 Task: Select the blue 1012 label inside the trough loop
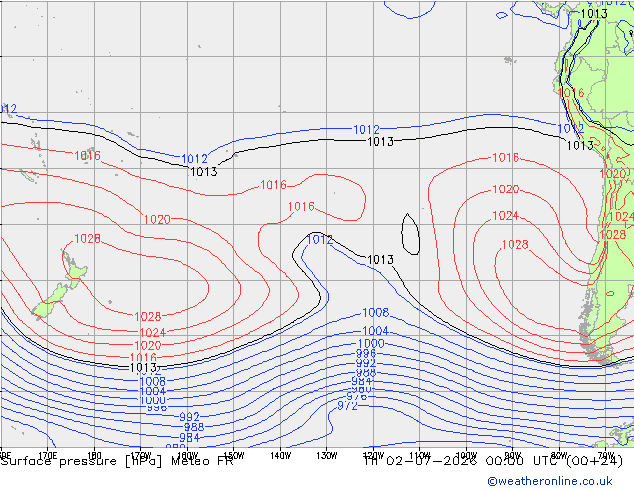[x=319, y=240]
